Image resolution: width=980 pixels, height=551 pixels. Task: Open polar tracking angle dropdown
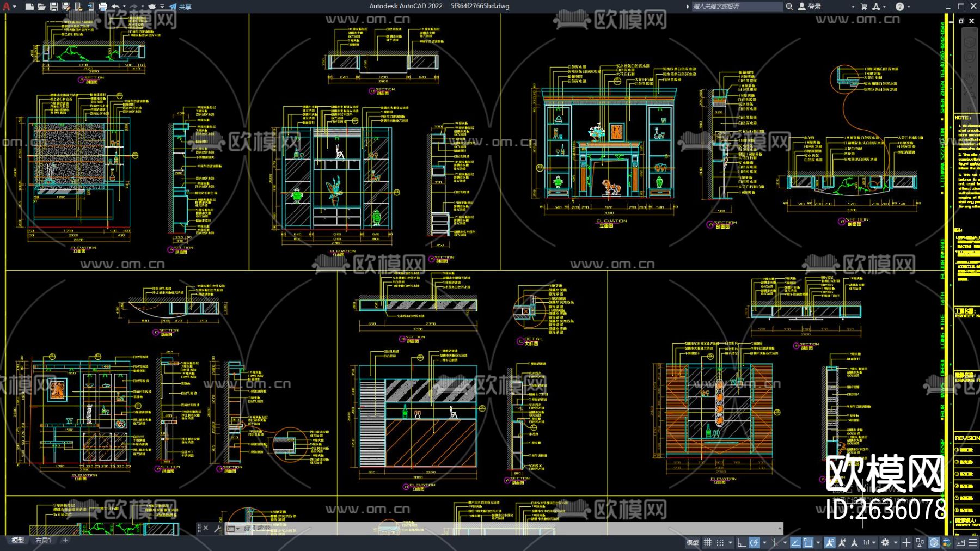(x=764, y=542)
